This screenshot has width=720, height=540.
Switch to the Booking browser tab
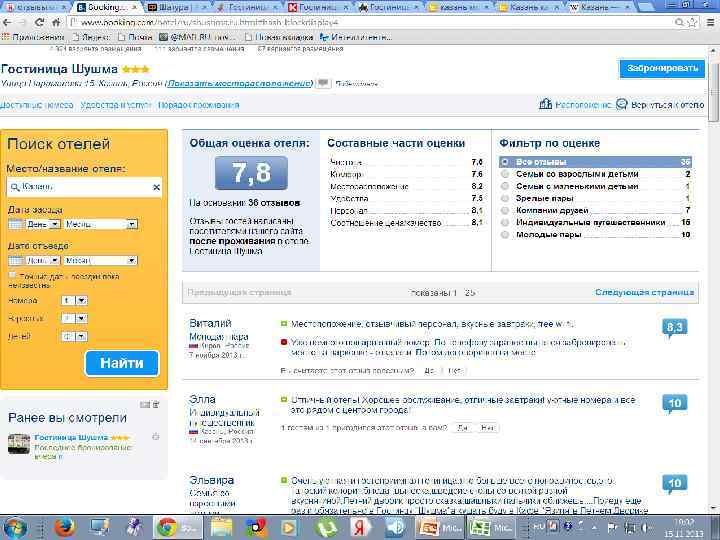click(x=106, y=7)
